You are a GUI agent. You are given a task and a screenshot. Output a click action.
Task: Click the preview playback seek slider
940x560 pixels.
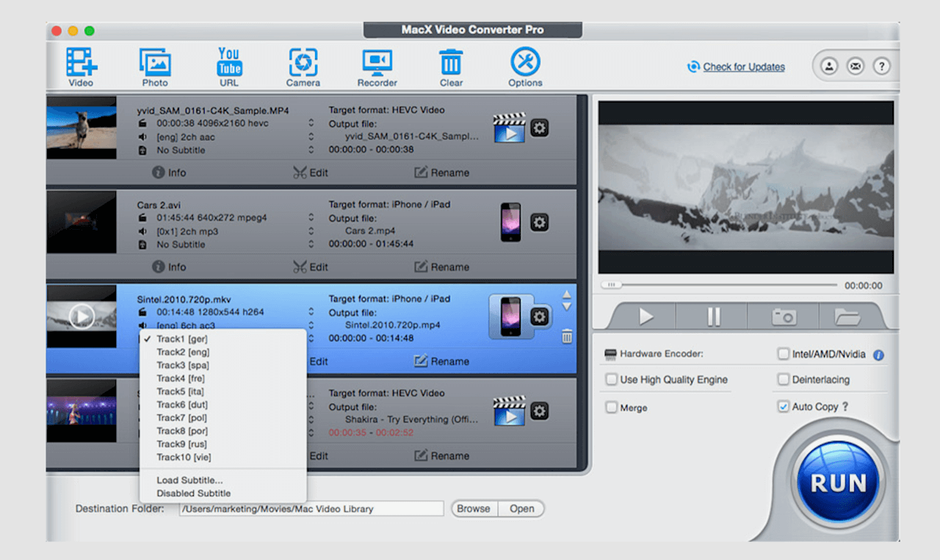coord(719,285)
